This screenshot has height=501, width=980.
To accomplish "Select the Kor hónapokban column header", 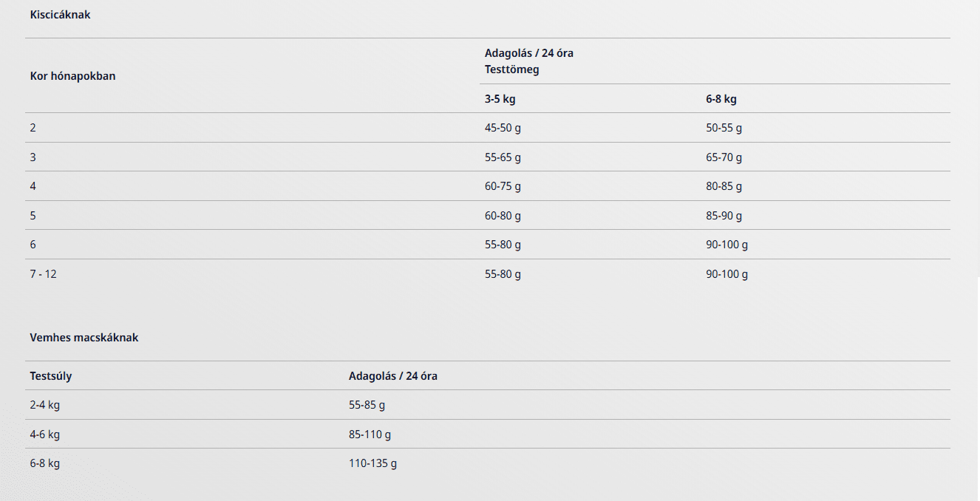I will pyautogui.click(x=72, y=75).
